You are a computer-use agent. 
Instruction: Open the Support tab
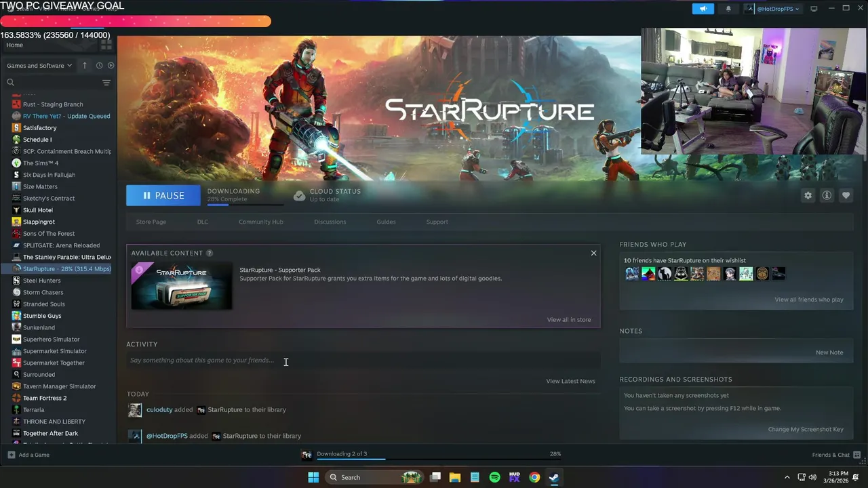[x=437, y=222]
